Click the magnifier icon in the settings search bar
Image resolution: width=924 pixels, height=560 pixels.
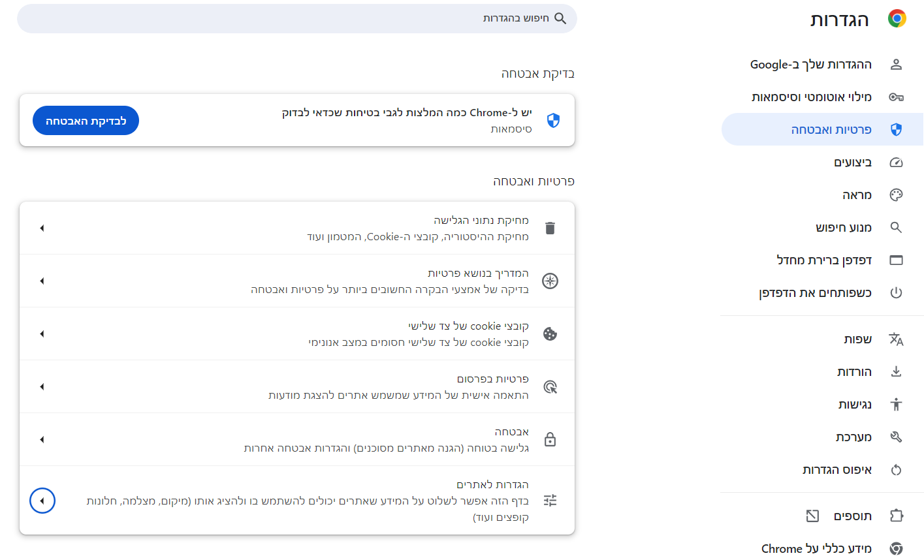(560, 18)
